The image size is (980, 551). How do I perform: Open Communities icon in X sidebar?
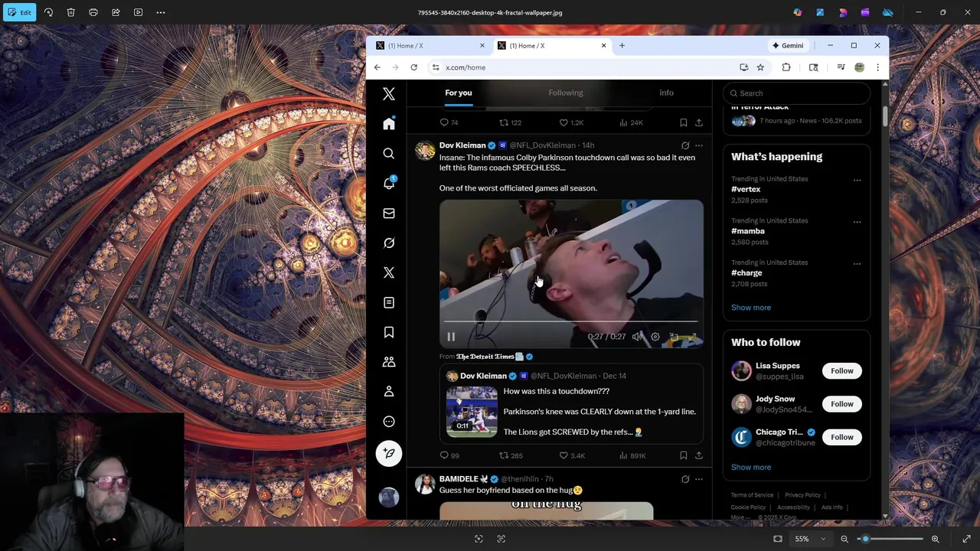(x=389, y=362)
